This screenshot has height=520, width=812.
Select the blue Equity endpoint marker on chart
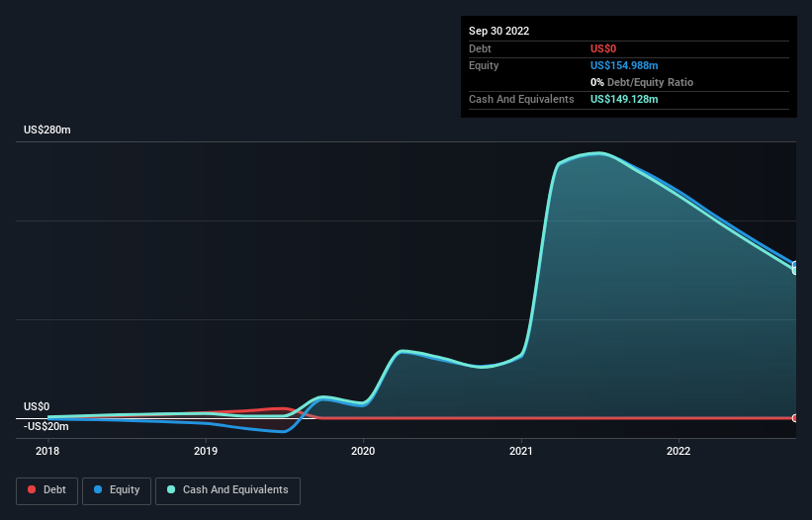(795, 265)
